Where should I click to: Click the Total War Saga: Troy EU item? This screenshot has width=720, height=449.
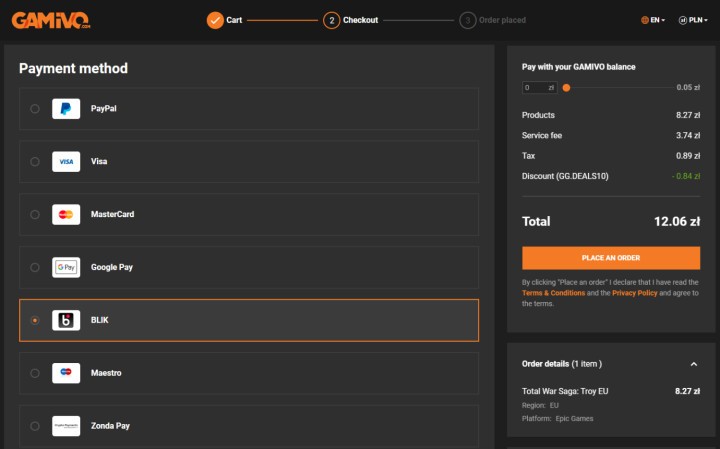click(565, 391)
